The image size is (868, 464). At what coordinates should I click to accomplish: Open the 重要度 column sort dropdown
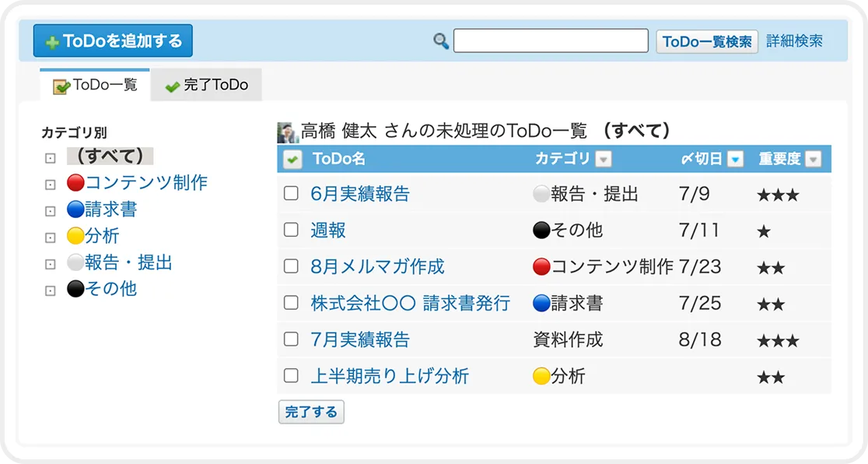coord(813,160)
